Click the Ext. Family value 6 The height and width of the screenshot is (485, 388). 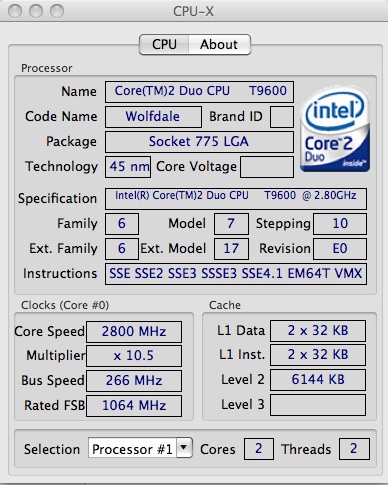122,249
